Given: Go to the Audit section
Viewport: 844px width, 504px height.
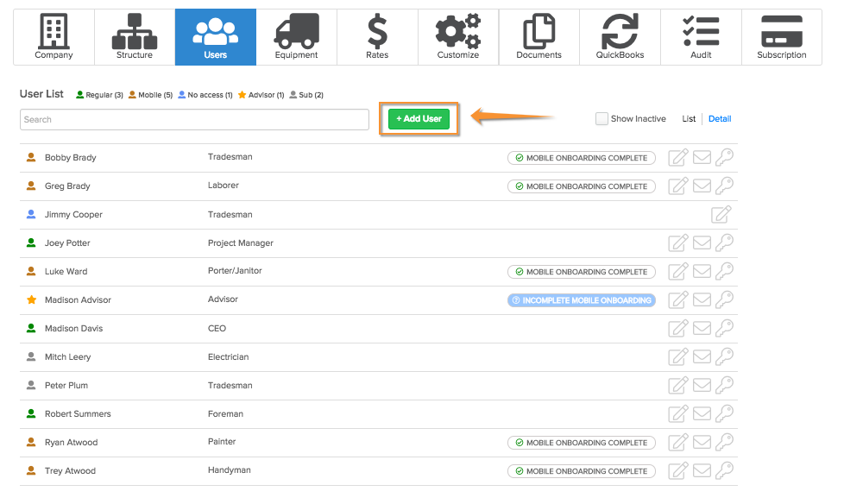Looking at the screenshot, I should coord(701,37).
